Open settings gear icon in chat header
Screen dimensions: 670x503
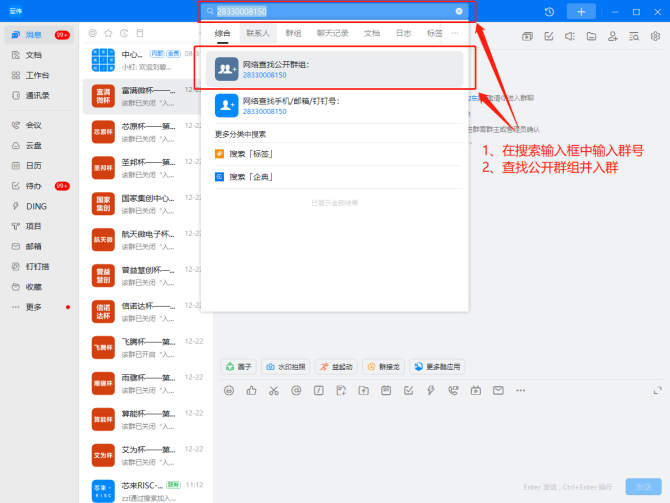655,36
